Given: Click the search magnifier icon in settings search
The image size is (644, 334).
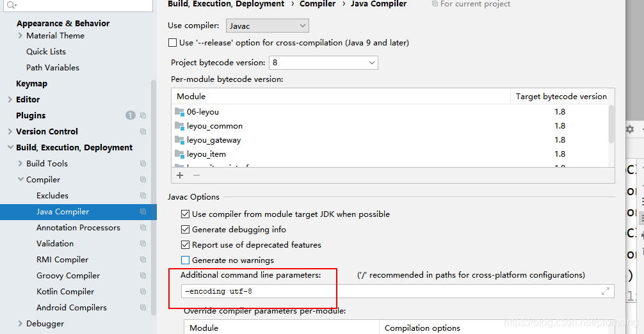Looking at the screenshot, I should pyautogui.click(x=11, y=6).
